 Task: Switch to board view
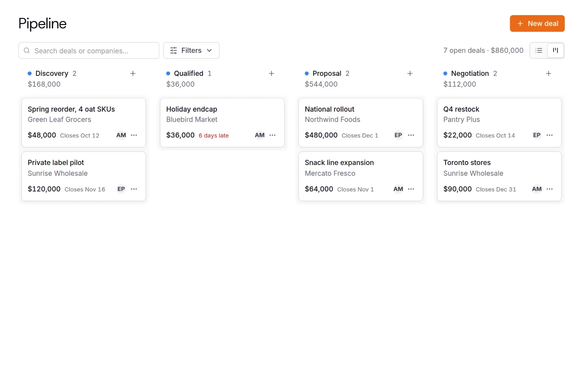coord(556,50)
